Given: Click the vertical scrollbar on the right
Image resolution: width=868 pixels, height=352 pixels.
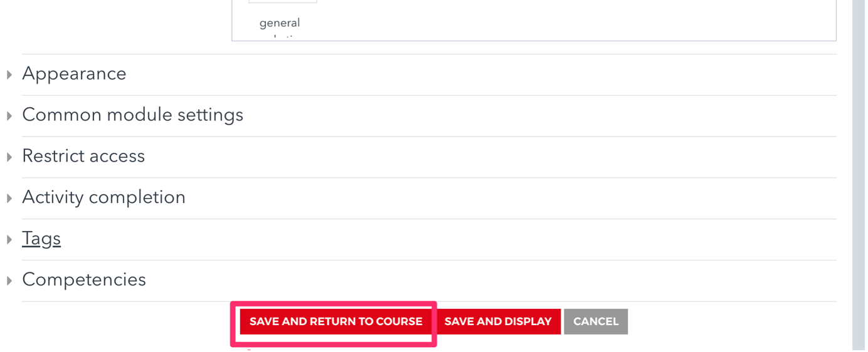Looking at the screenshot, I should (859, 175).
